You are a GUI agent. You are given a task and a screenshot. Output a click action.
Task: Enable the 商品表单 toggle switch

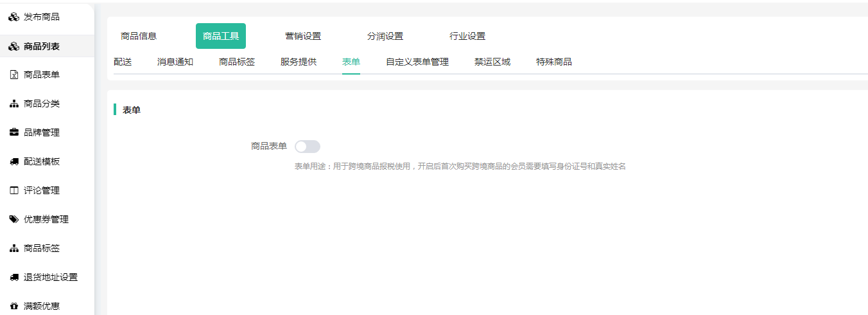pos(307,147)
